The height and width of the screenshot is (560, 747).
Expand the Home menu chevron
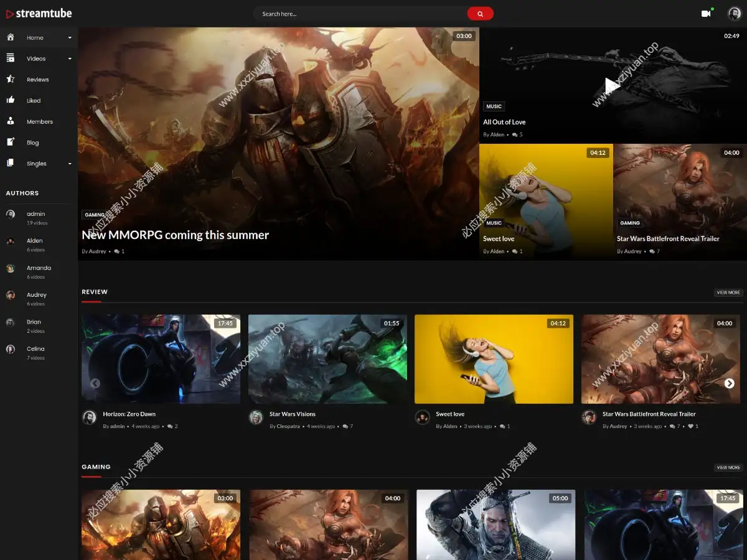(x=70, y=37)
